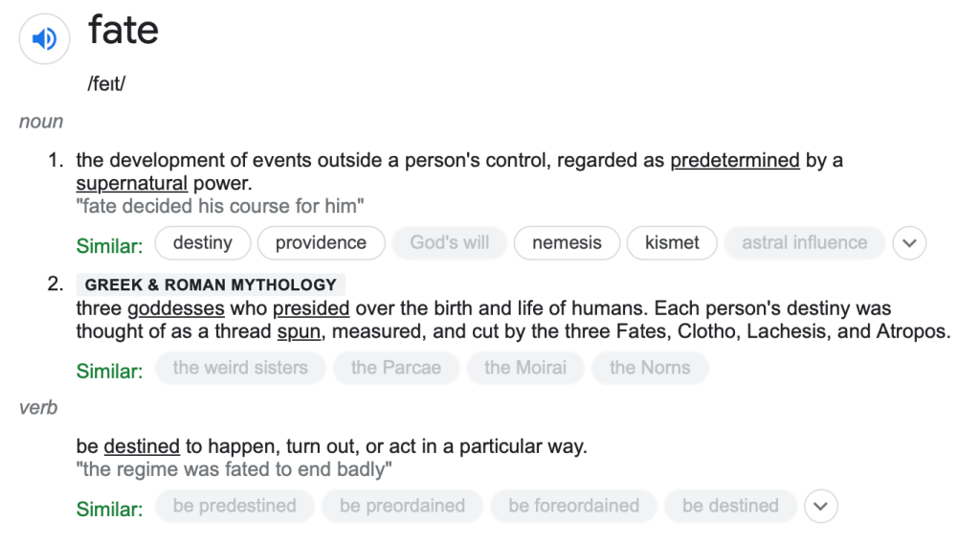Select the 'providence' synonym chip
The image size is (980, 545).
click(x=321, y=243)
